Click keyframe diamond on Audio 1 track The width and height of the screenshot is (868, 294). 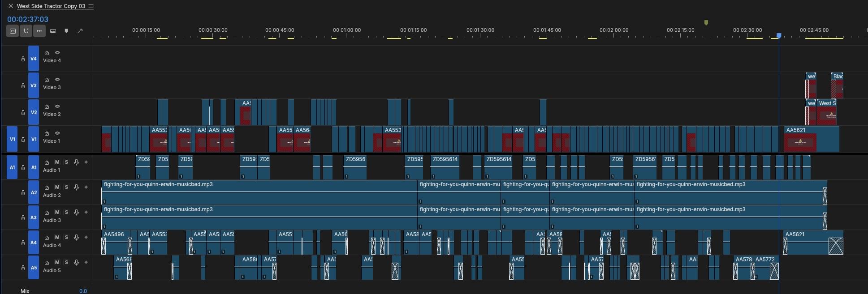pyautogui.click(x=86, y=162)
